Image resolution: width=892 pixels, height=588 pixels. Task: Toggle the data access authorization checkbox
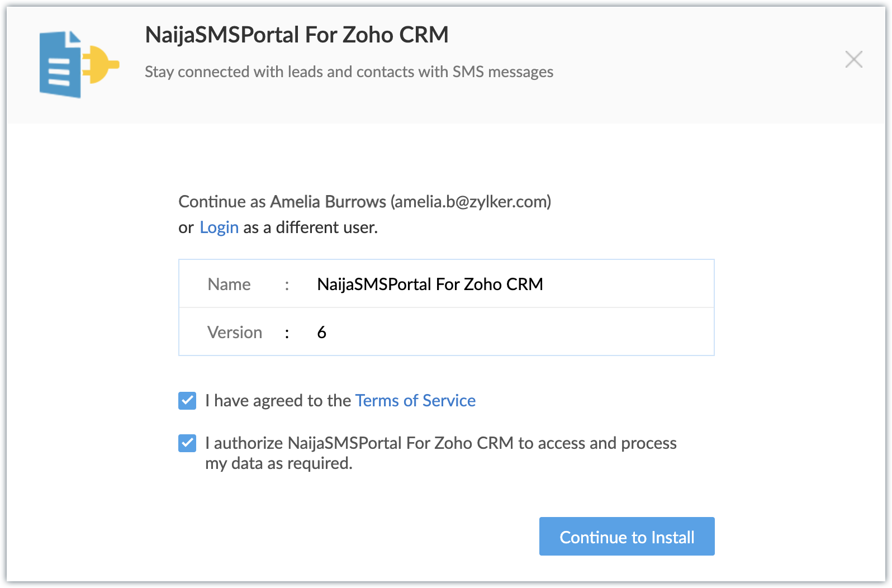point(187,443)
